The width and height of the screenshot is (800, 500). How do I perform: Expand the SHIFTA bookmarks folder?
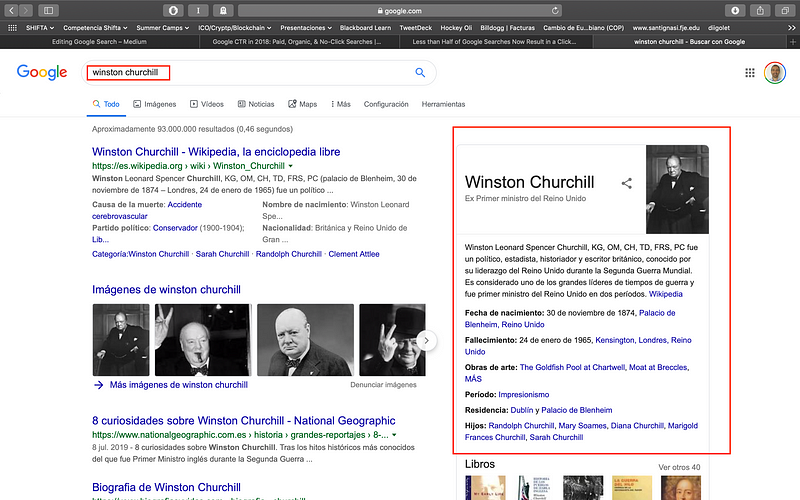pos(40,28)
